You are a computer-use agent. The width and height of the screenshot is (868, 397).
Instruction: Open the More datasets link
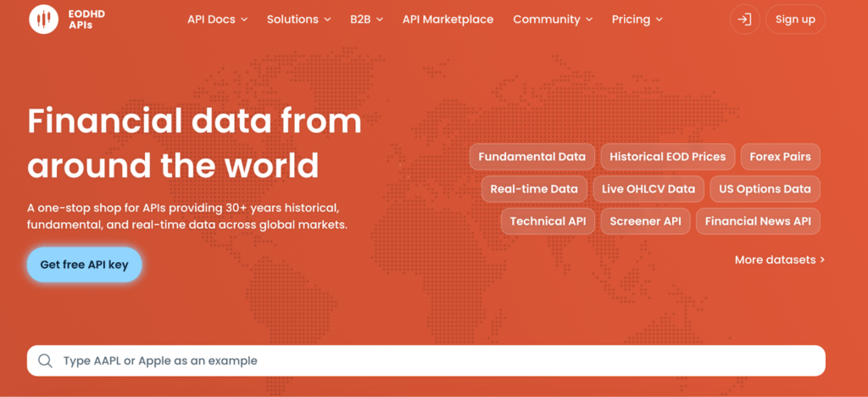(x=780, y=260)
